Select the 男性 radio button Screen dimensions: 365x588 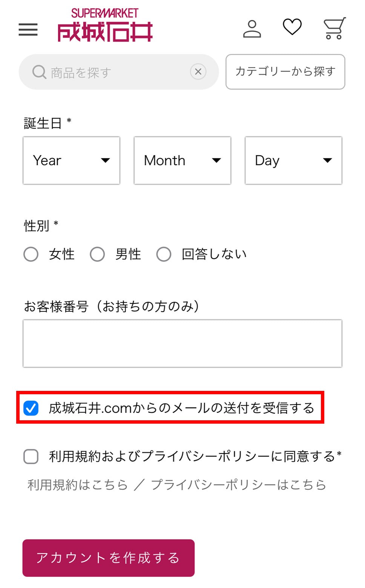coord(97,254)
